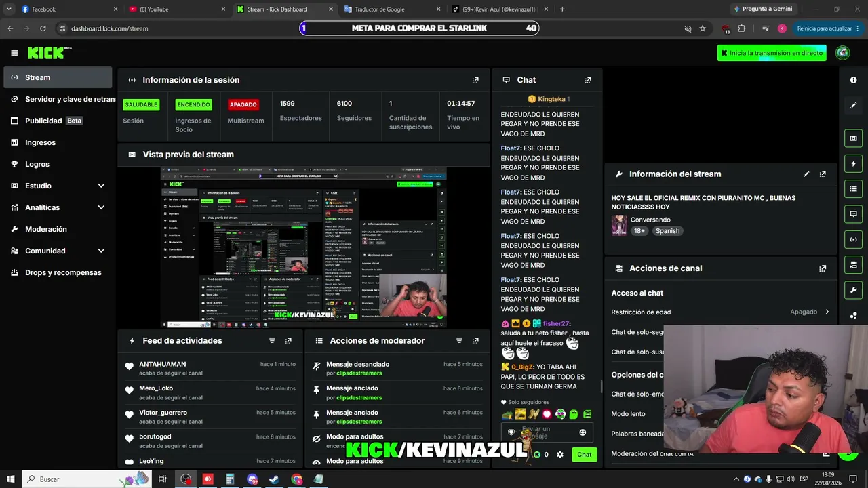Click the lightning bolt icon in right sidebar
This screenshot has width=868, height=488.
tap(853, 163)
